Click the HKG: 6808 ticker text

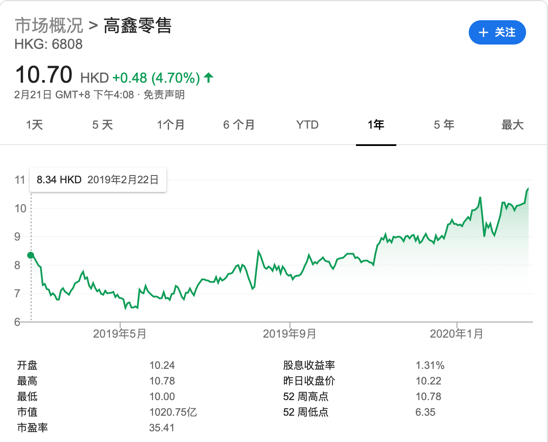coord(49,44)
